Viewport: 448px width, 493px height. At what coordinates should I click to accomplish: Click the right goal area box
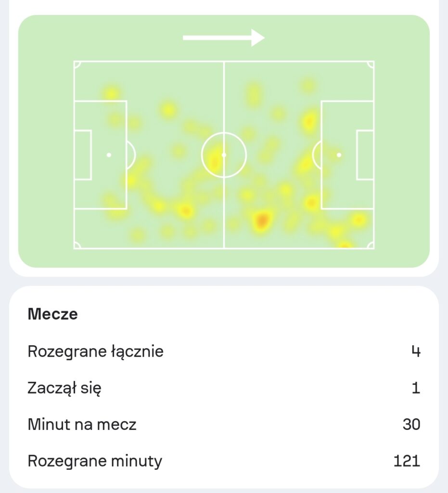(365, 155)
